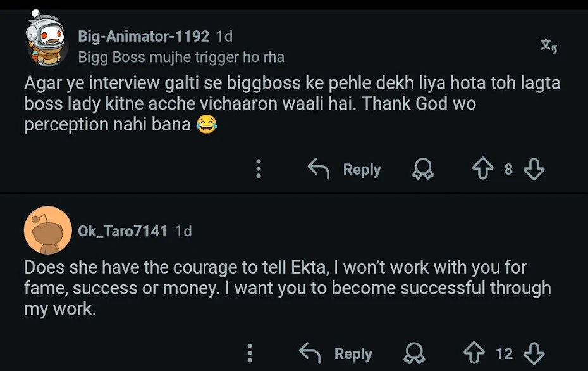Open Big-Animator-1192's avatar profile picture
588x371 pixels.
coord(46,39)
